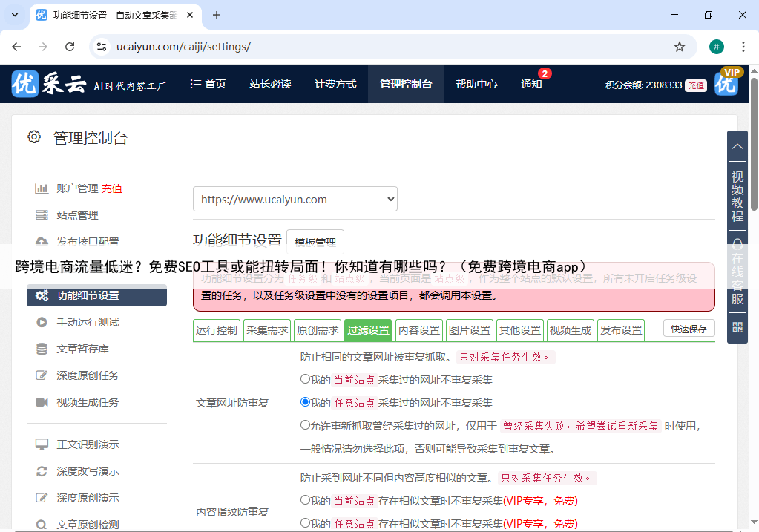The height and width of the screenshot is (532, 759).
Task: Open Chrome three-dot menu
Action: (x=743, y=47)
